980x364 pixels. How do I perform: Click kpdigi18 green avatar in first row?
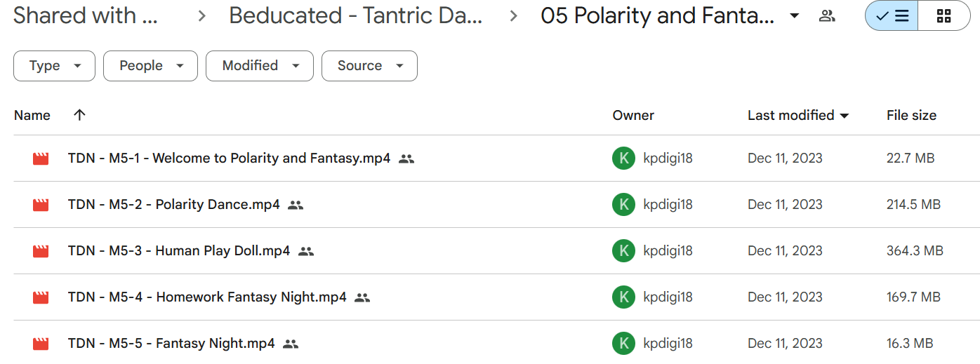[623, 159]
